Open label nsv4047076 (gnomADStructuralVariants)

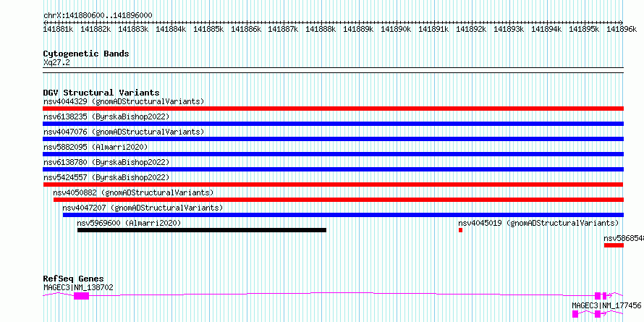click(124, 132)
